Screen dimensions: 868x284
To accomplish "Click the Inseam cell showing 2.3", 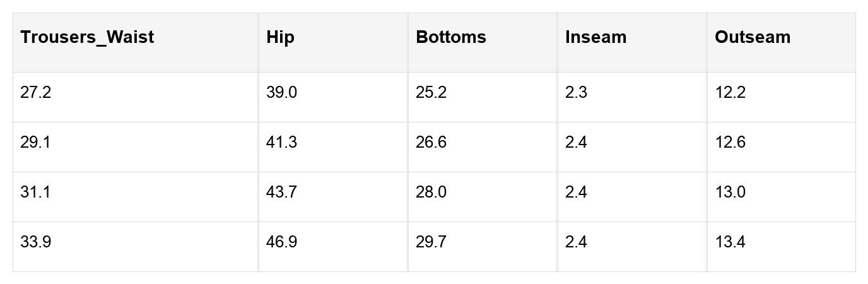I will [577, 93].
